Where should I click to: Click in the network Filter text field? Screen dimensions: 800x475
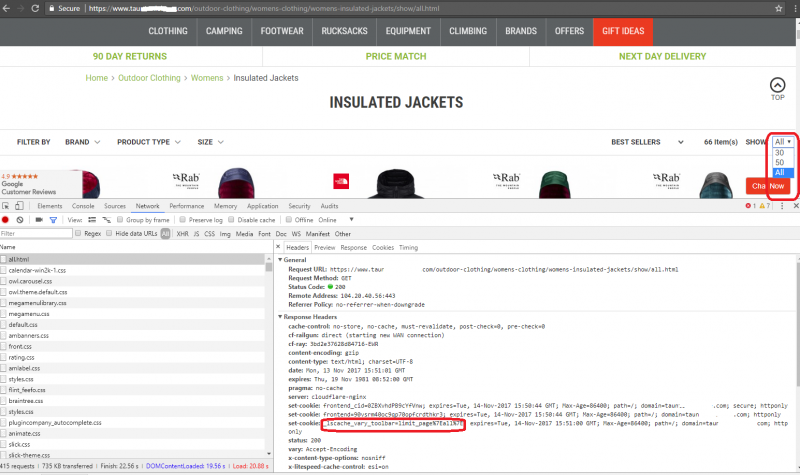point(36,233)
